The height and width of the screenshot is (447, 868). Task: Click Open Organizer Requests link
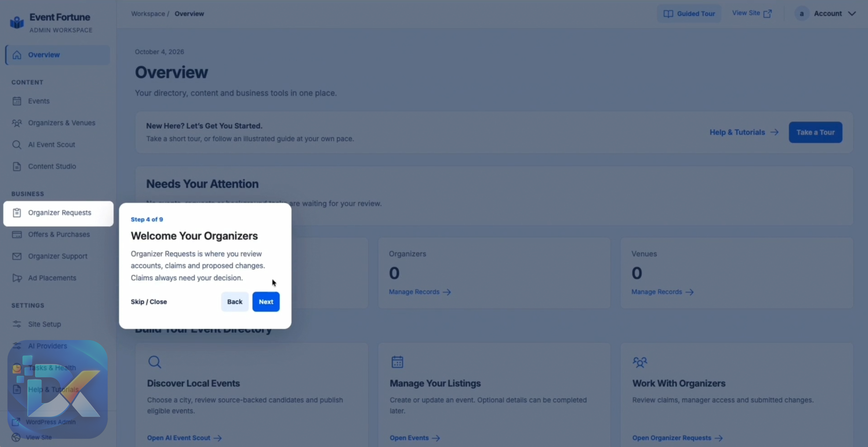pyautogui.click(x=677, y=438)
